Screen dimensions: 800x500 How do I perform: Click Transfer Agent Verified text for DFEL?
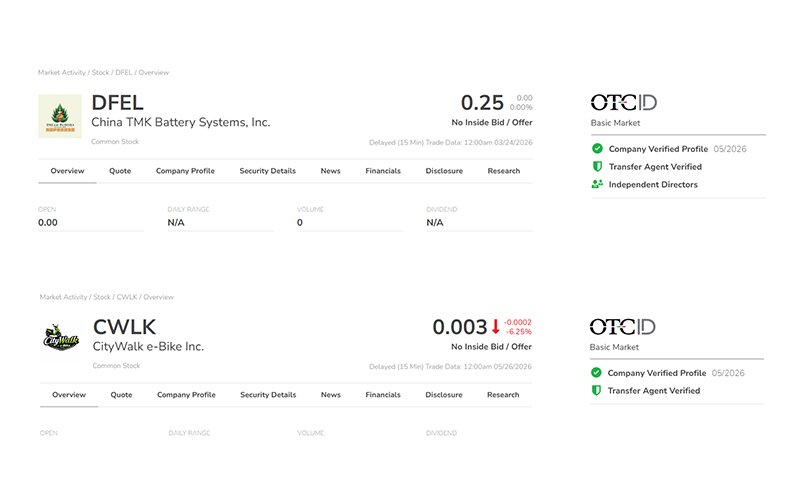click(655, 167)
